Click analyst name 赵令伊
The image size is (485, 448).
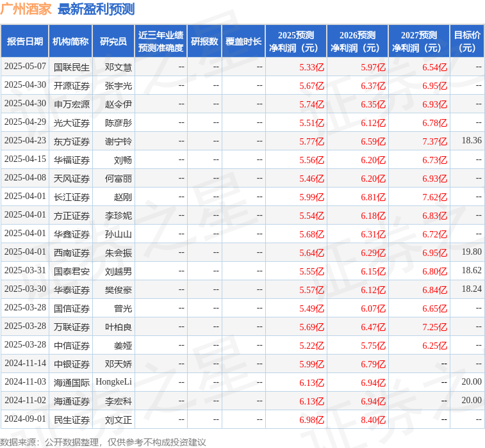pos(118,104)
